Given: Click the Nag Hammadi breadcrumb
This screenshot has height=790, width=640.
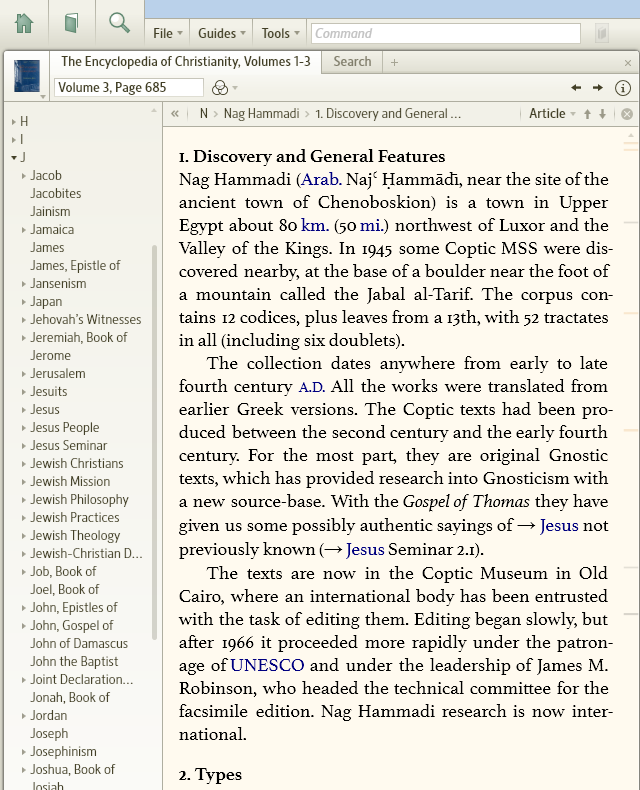Looking at the screenshot, I should pos(262,113).
